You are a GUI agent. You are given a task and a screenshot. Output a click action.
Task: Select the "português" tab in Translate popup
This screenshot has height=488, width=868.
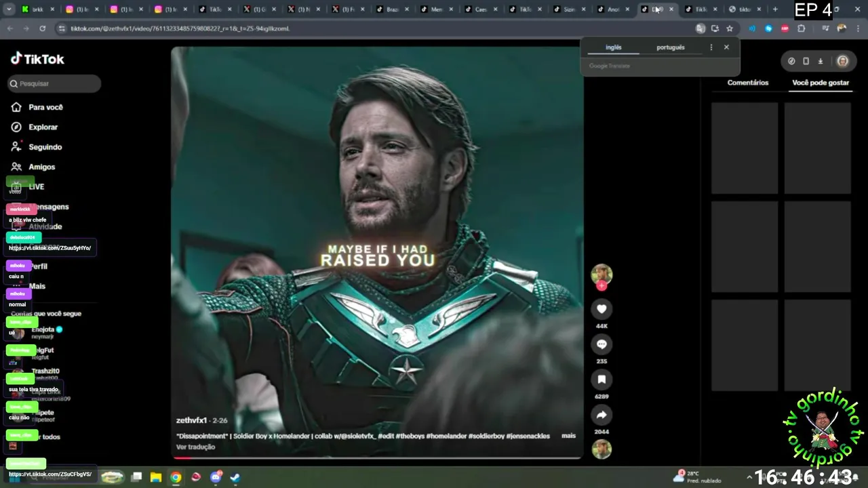pos(671,47)
